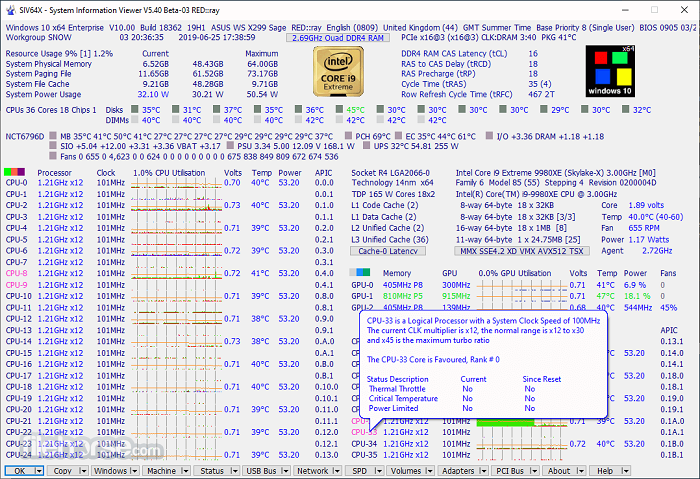The height and width of the screenshot is (479, 700).
Task: Click the disk indicator square beside 36°C
Action: [299, 109]
